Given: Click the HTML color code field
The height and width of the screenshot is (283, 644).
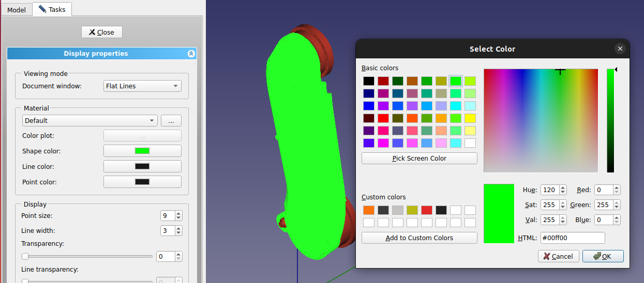Looking at the screenshot, I should (x=572, y=238).
